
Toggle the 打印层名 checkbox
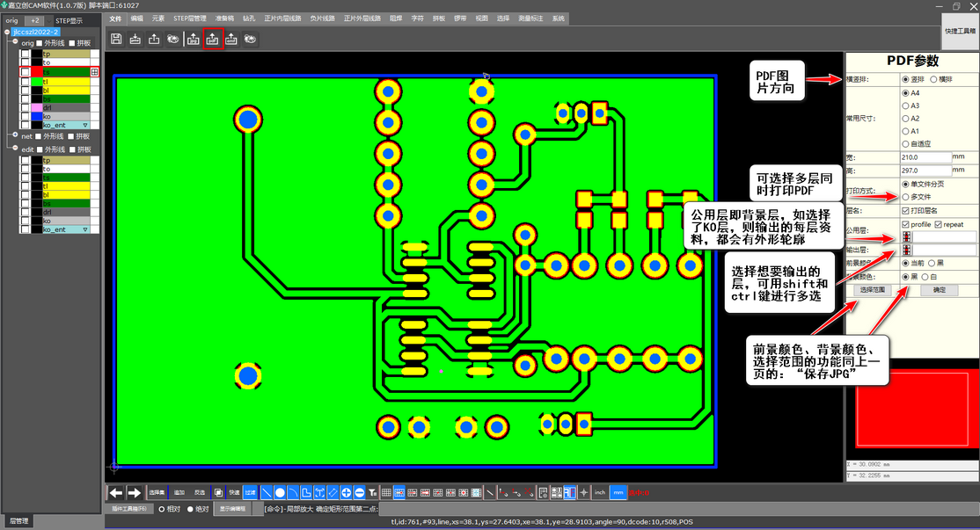905,211
